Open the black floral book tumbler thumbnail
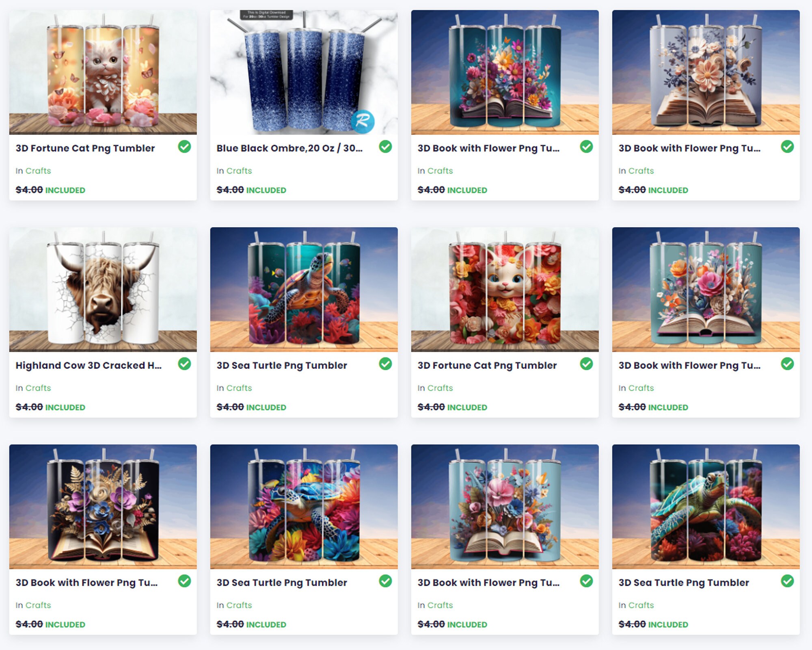 coord(103,507)
